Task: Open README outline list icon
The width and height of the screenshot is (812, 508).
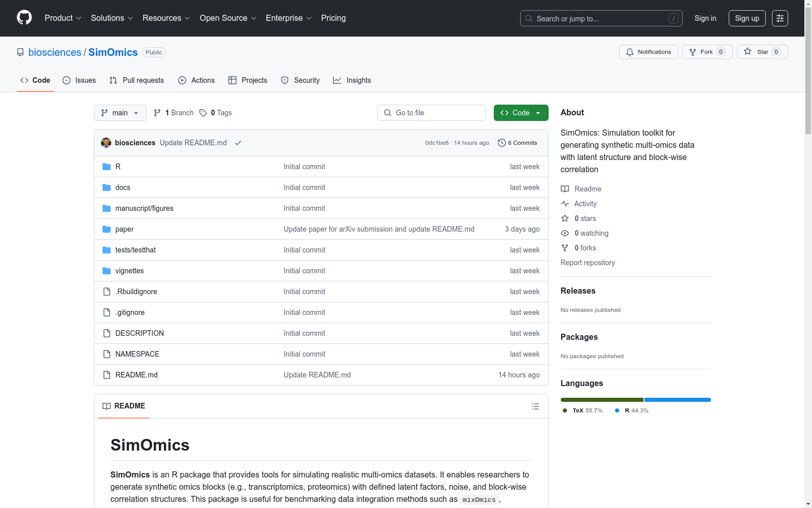Action: point(535,406)
